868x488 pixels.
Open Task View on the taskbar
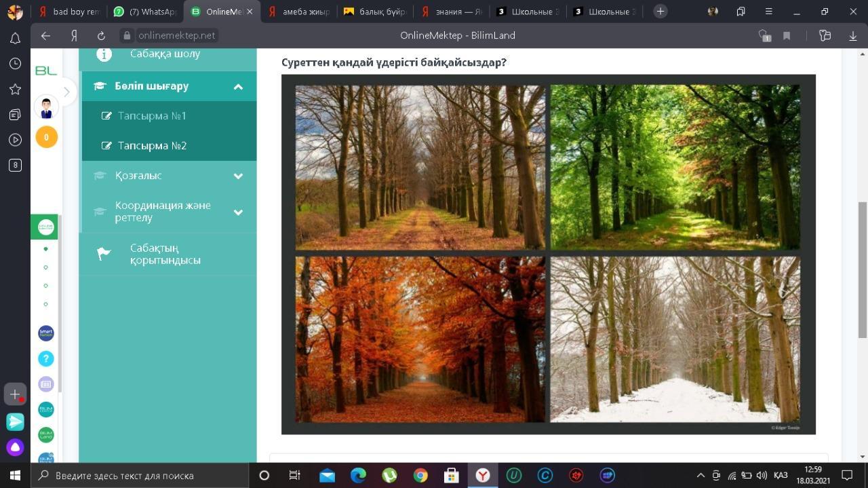295,476
